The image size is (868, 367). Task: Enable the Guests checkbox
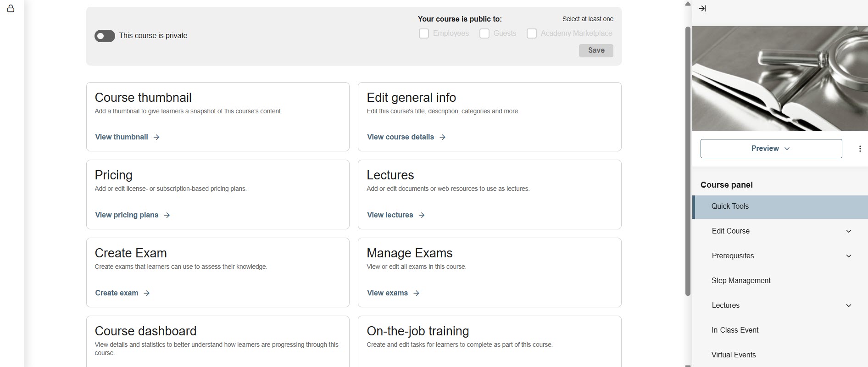(x=484, y=33)
